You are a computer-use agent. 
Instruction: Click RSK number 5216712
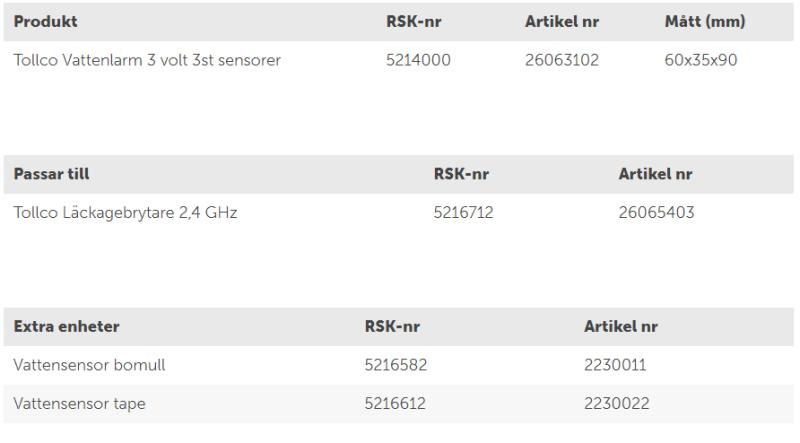tap(463, 212)
